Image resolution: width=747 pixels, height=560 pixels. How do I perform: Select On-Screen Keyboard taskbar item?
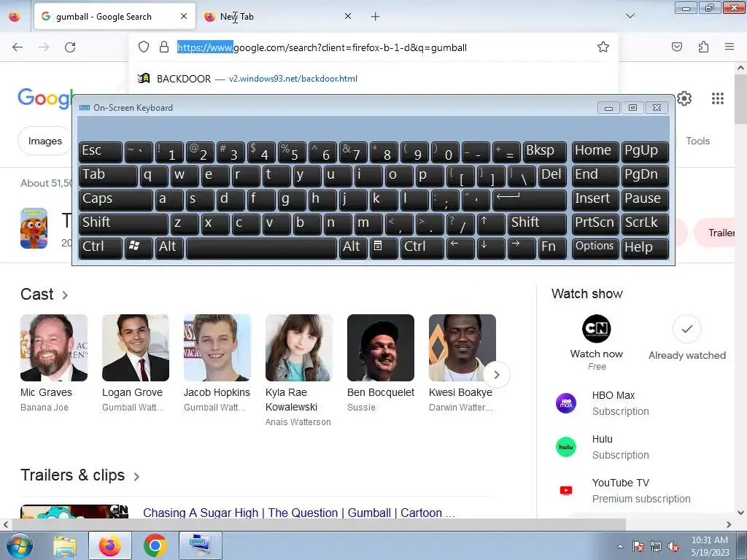pyautogui.click(x=200, y=545)
